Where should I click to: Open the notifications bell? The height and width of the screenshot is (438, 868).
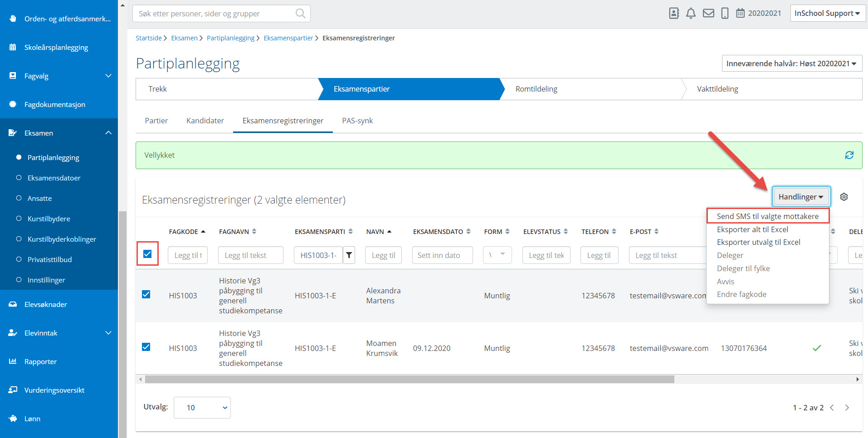[691, 13]
